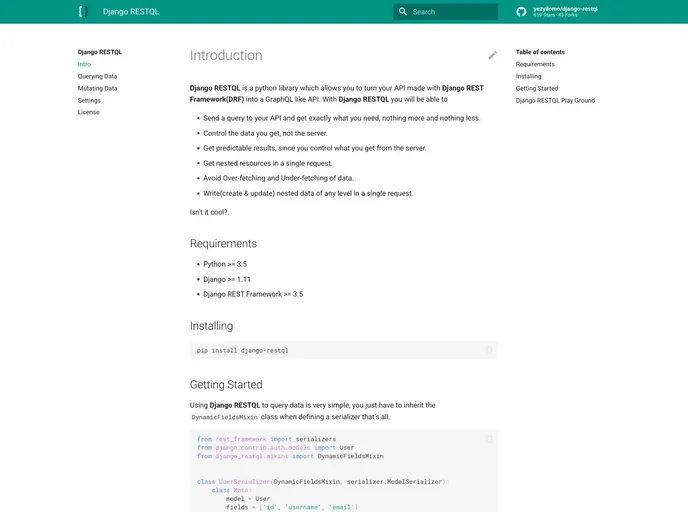Click the "Django >= 1.11" requirement
The width and height of the screenshot is (688, 512).
click(x=227, y=279)
